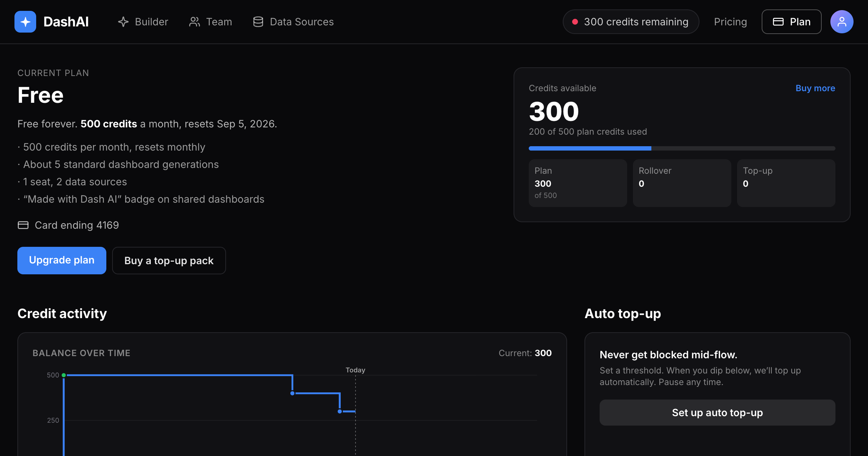Image resolution: width=868 pixels, height=456 pixels.
Task: Click '200 of 500 plan credits used' text
Action: point(588,132)
